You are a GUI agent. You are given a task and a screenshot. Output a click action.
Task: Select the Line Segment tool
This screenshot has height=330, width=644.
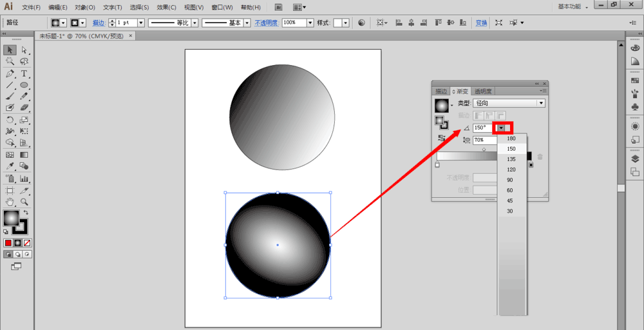pyautogui.click(x=10, y=85)
